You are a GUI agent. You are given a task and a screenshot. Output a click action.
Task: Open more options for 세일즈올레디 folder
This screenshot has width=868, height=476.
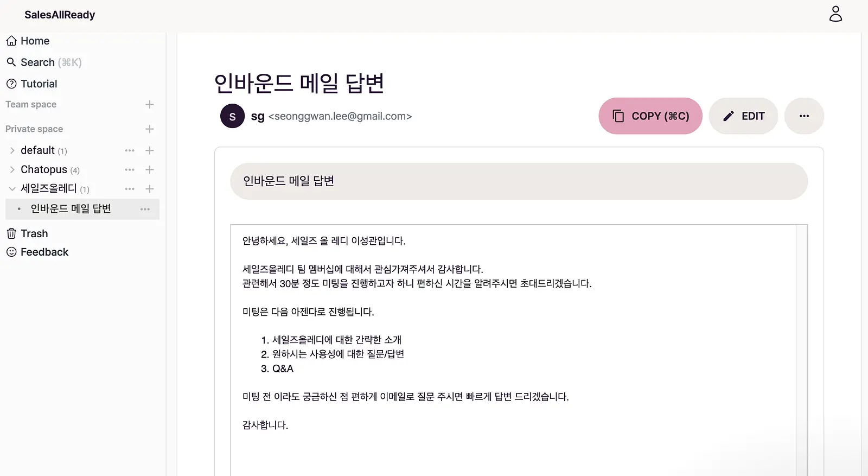point(130,189)
